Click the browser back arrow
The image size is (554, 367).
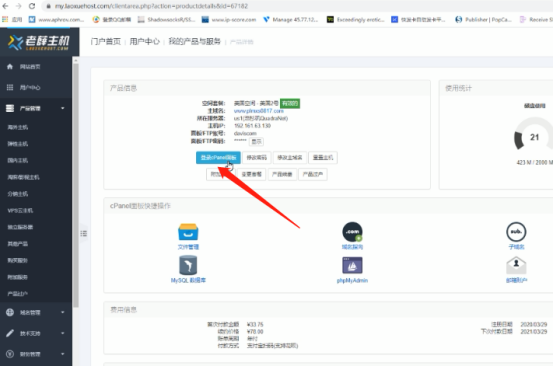point(5,6)
